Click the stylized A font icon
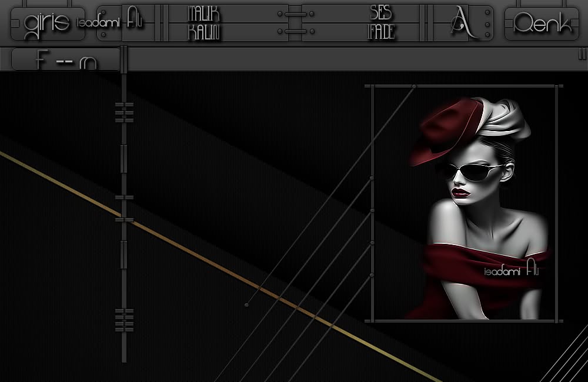This screenshot has height=382, width=588. coord(463,22)
